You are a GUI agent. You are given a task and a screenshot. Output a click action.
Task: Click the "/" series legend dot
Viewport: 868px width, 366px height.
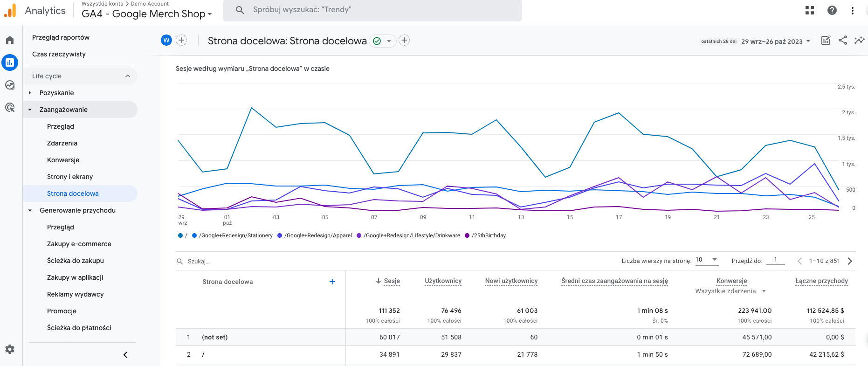pyautogui.click(x=180, y=235)
